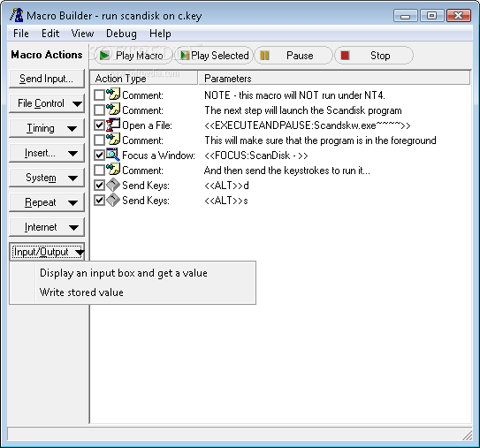Toggle checkbox for 'And then send' comment

tap(99, 170)
